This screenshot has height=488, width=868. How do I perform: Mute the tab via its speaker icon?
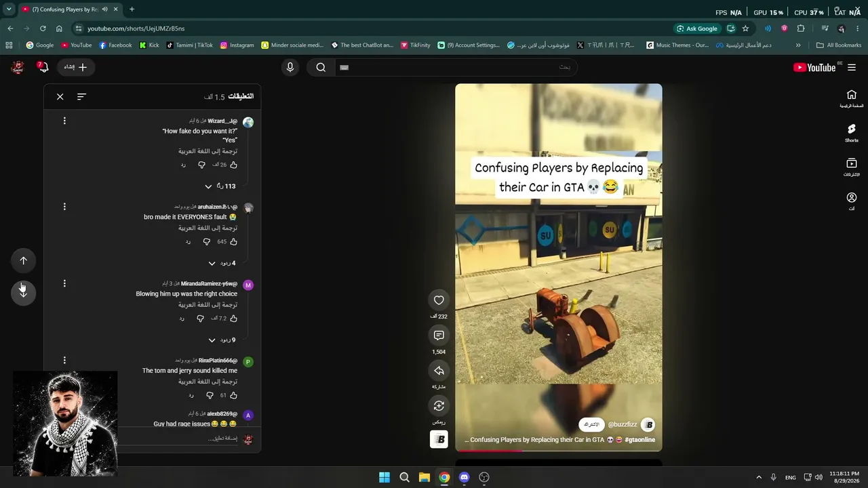(x=104, y=9)
